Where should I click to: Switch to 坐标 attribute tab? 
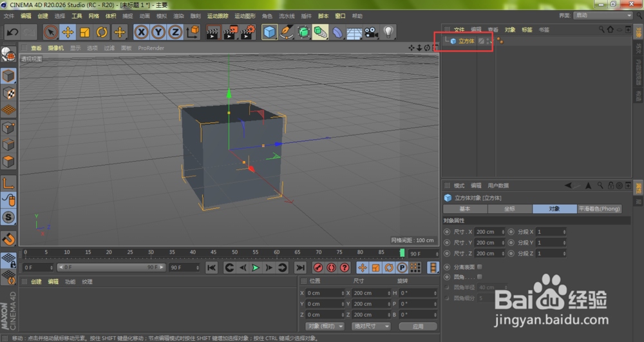click(x=509, y=209)
